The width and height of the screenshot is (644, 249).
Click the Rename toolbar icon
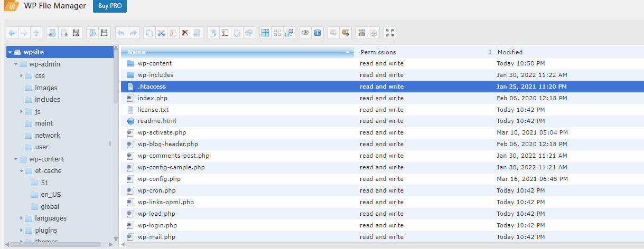coord(225,33)
